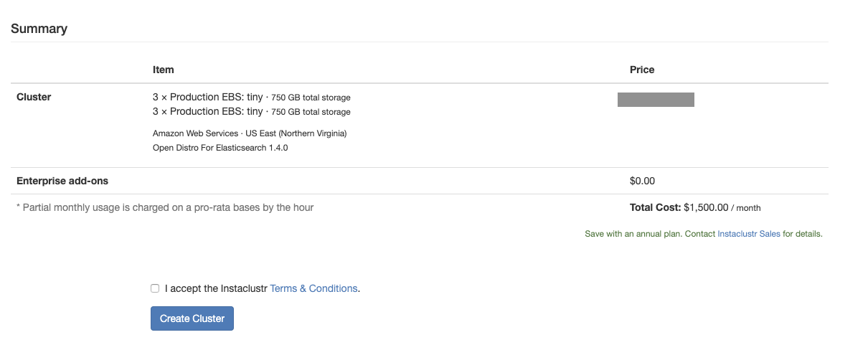Open the Terms & Conditions link
868x350 pixels.
(313, 288)
